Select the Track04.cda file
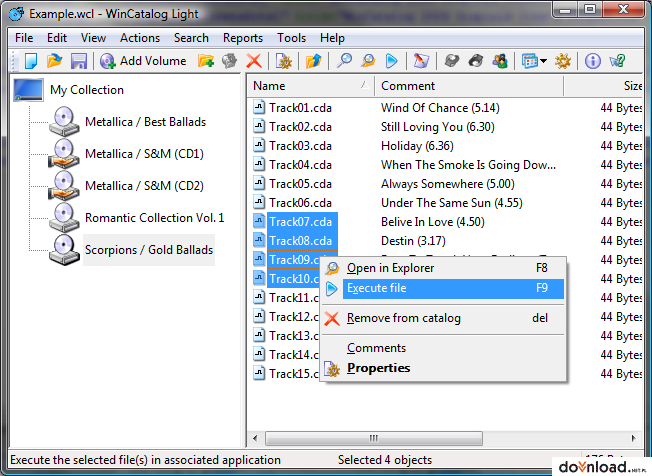This screenshot has width=652, height=476. pyautogui.click(x=300, y=165)
